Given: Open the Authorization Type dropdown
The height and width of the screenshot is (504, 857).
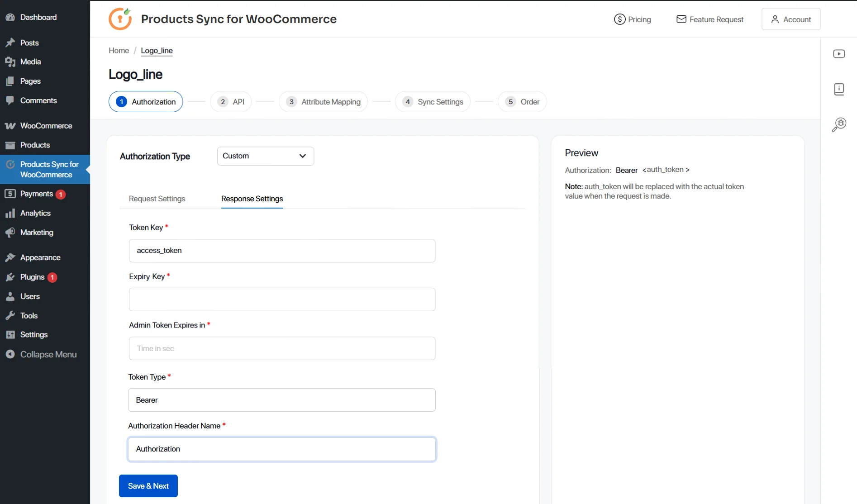Looking at the screenshot, I should (x=265, y=156).
